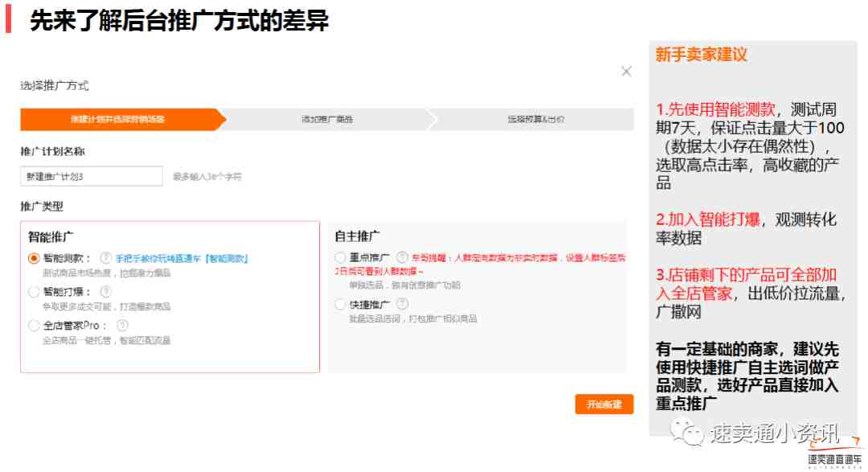Jump to the 选择预算&出价 step
Viewport: 868px width, 472px height.
535,119
